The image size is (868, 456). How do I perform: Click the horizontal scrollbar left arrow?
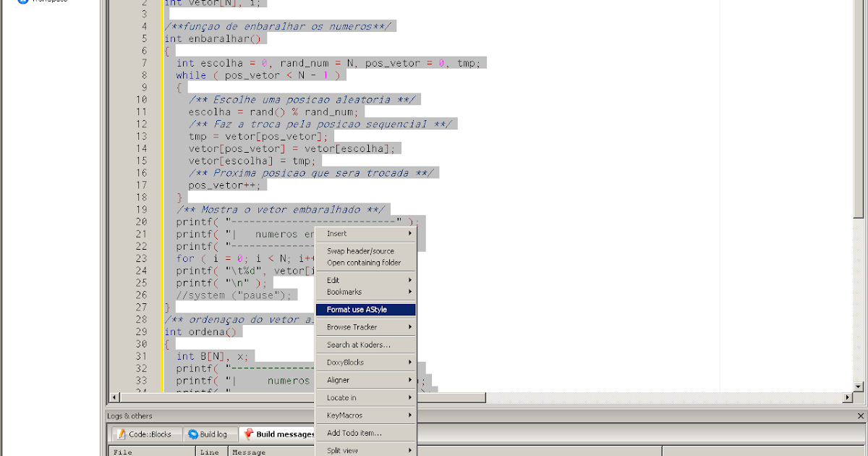pos(113,397)
